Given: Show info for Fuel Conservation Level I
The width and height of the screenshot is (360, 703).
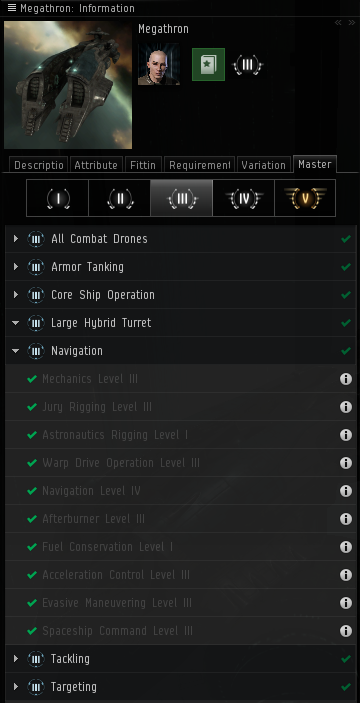Looking at the screenshot, I should (346, 547).
